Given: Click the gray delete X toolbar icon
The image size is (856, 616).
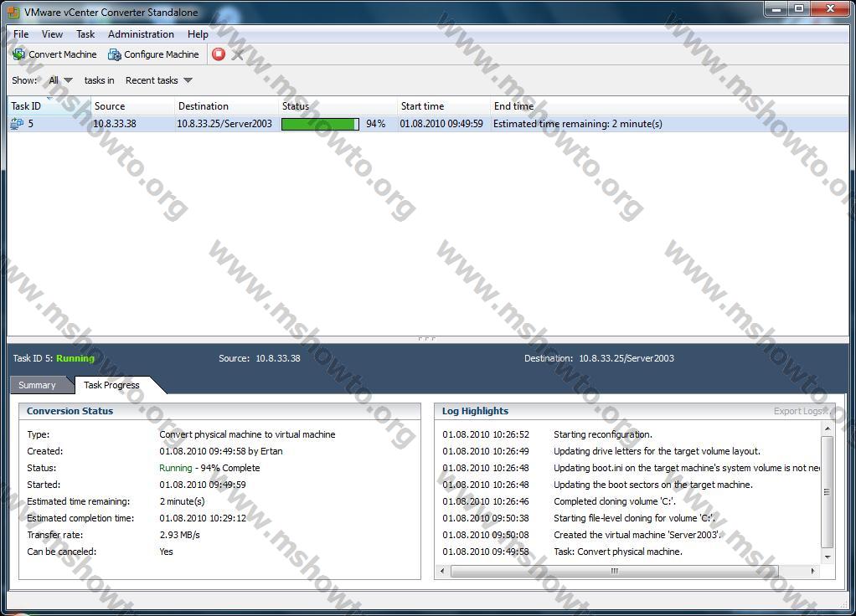Looking at the screenshot, I should point(238,54).
